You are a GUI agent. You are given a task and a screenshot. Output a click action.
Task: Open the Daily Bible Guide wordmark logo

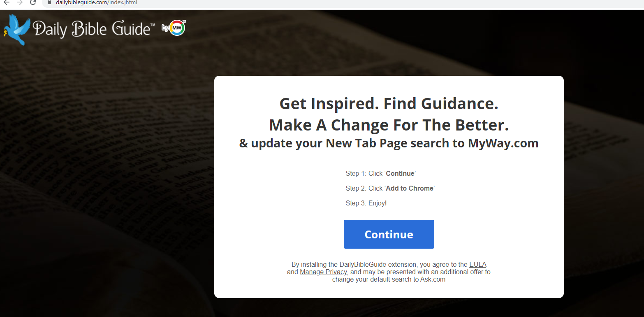point(94,29)
